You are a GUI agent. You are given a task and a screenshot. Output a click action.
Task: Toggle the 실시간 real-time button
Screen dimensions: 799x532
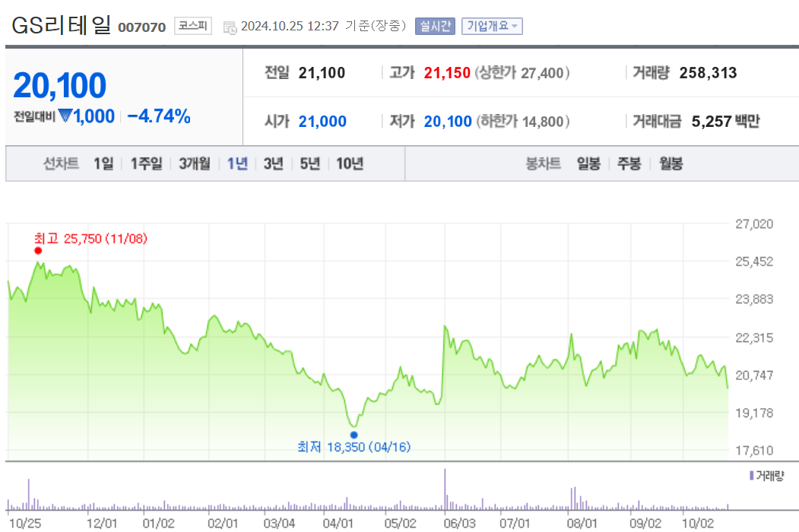(x=435, y=26)
